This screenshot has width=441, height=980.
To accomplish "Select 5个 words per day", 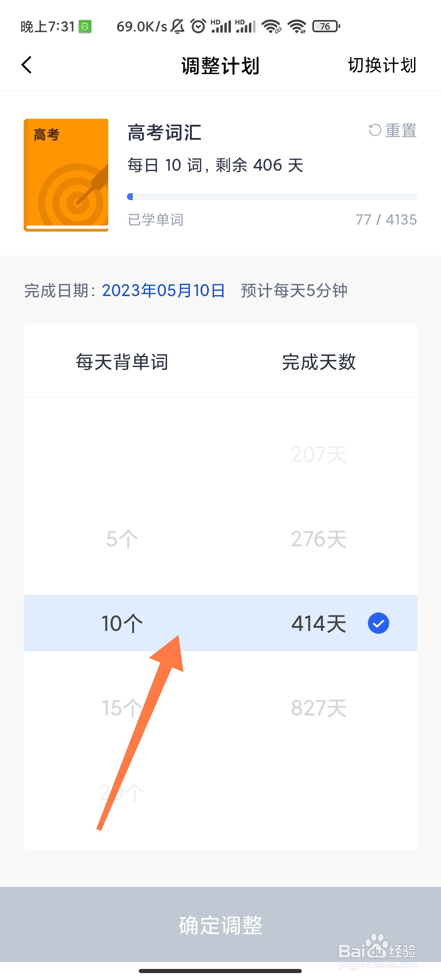I will pos(122,539).
